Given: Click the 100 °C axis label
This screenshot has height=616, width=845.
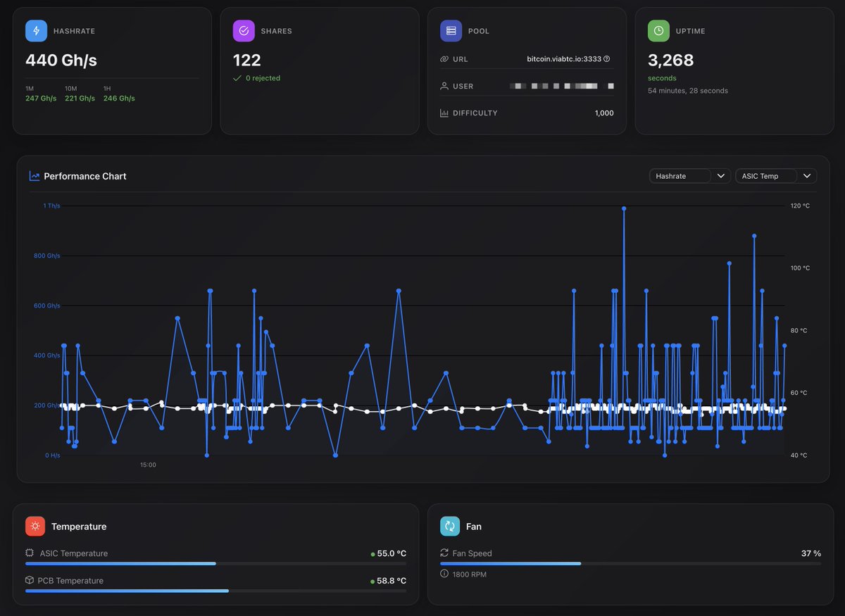Looking at the screenshot, I should point(801,268).
